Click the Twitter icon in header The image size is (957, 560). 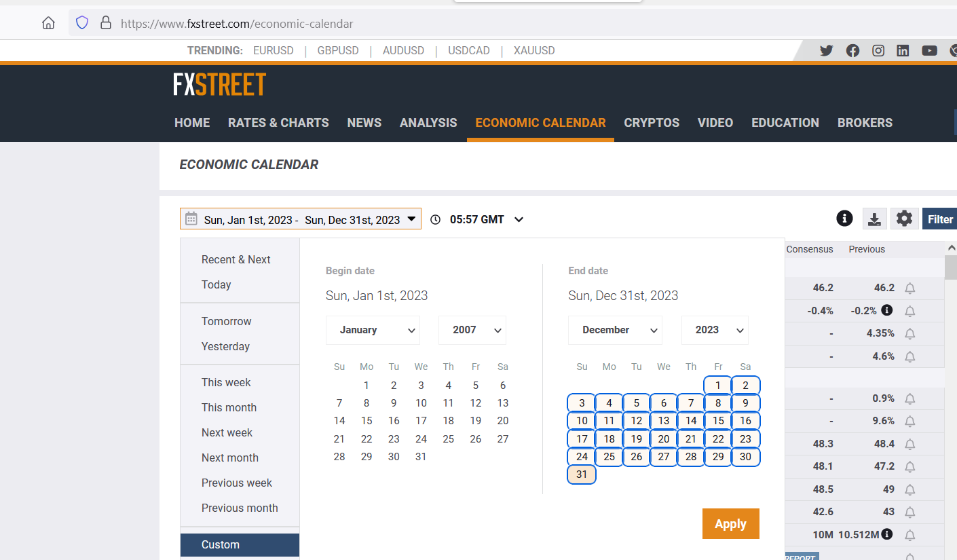826,50
